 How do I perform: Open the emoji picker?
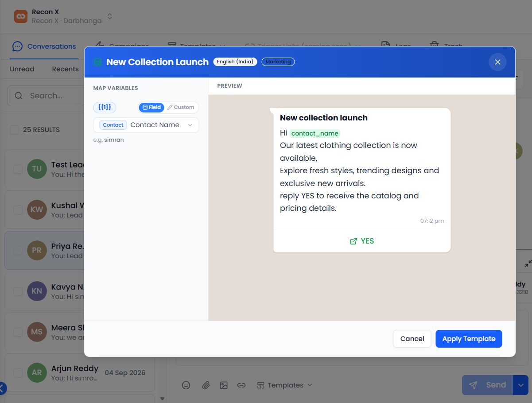186,385
